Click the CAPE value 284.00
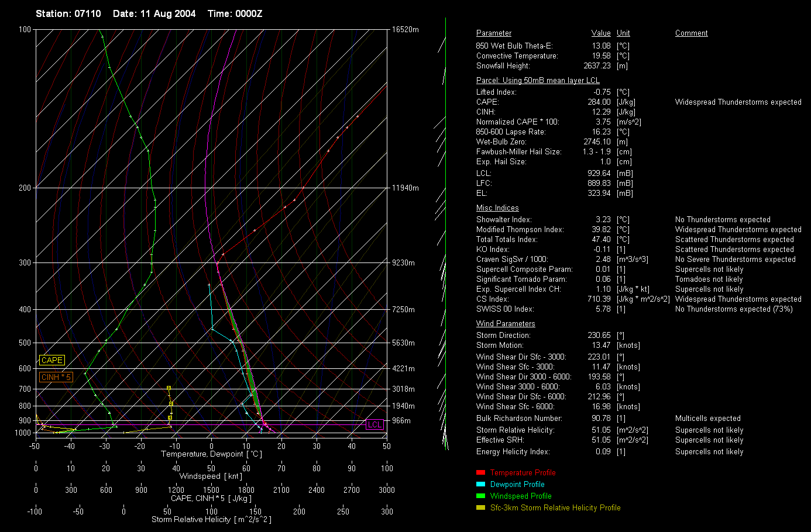The image size is (811, 532). (599, 102)
